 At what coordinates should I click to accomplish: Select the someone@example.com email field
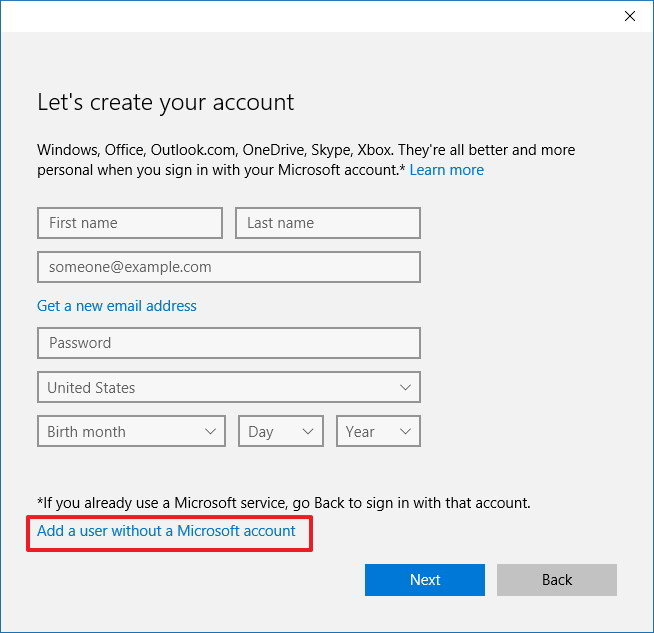tap(228, 267)
